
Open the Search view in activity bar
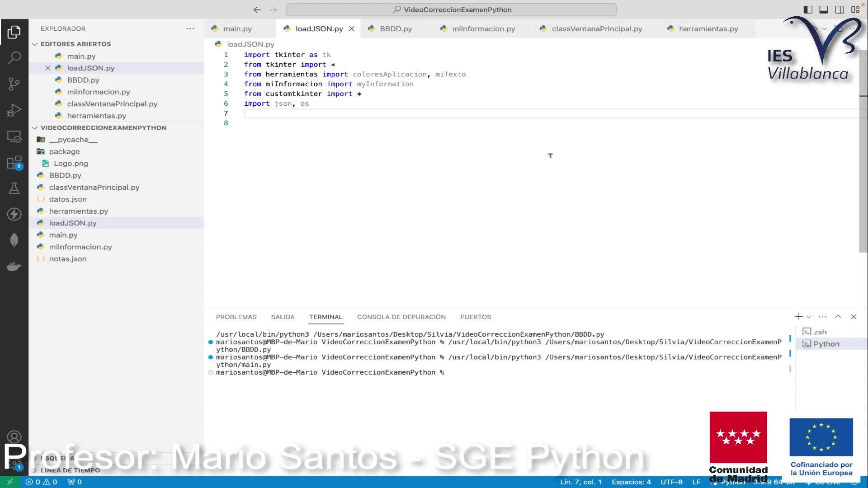14,58
